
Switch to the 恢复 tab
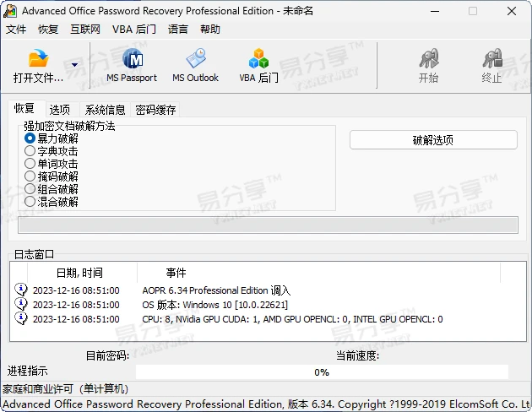click(x=24, y=109)
